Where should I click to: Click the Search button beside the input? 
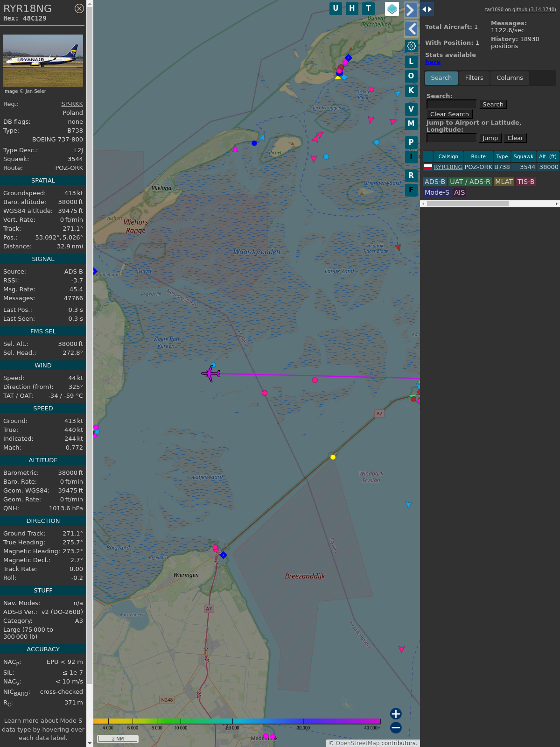(x=493, y=105)
